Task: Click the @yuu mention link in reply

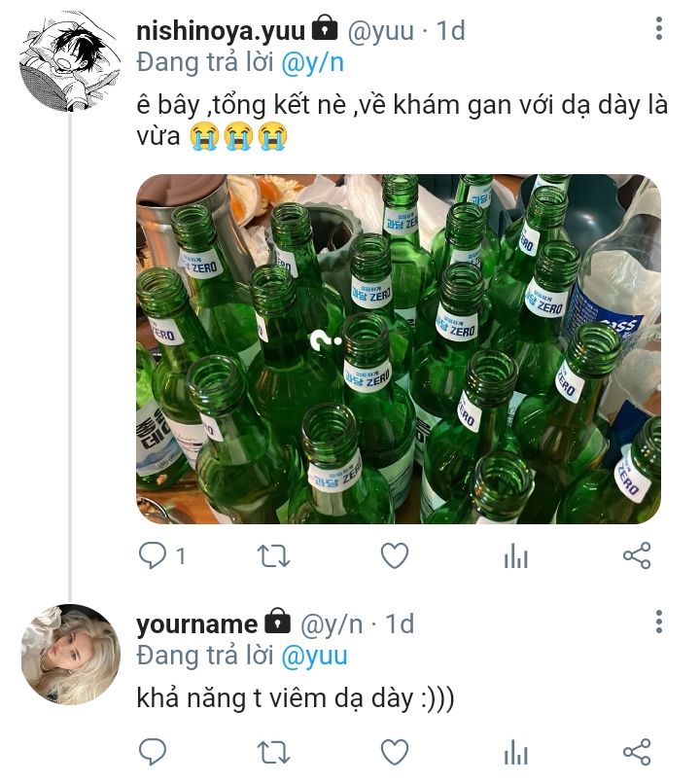Action: coord(314,657)
